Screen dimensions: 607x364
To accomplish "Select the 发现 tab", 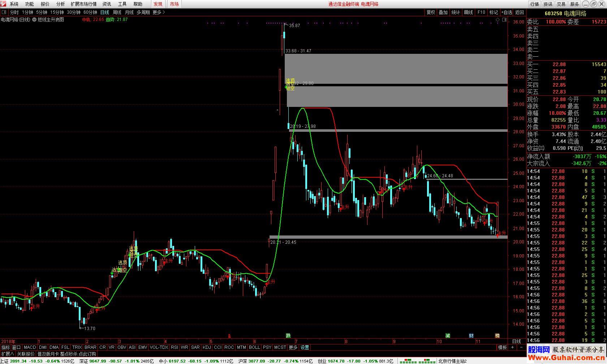I will (x=158, y=4).
